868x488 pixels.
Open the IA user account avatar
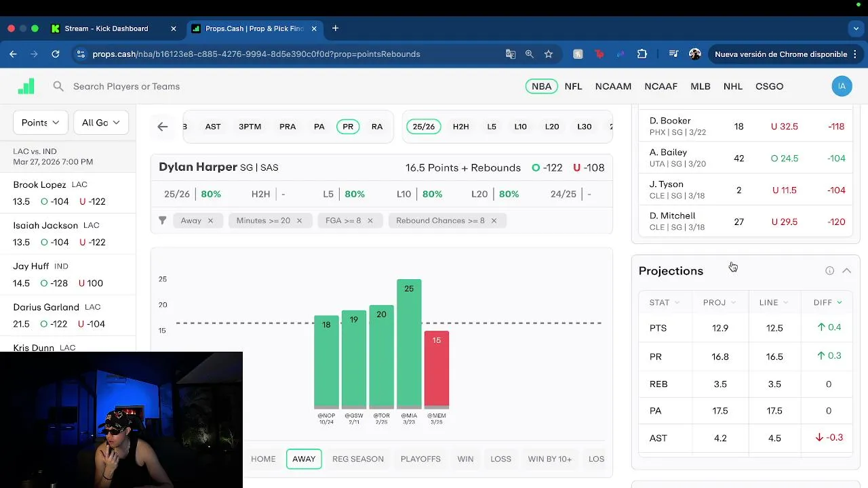point(842,86)
